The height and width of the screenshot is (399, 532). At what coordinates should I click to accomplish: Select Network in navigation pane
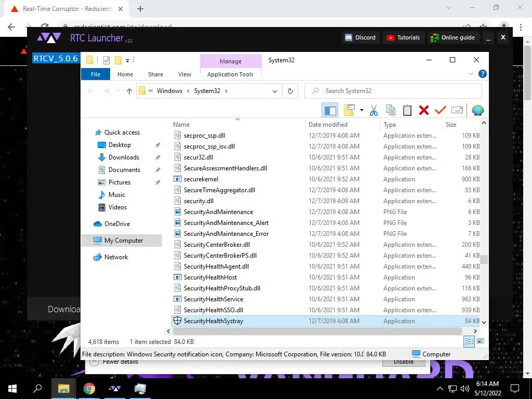click(x=116, y=257)
